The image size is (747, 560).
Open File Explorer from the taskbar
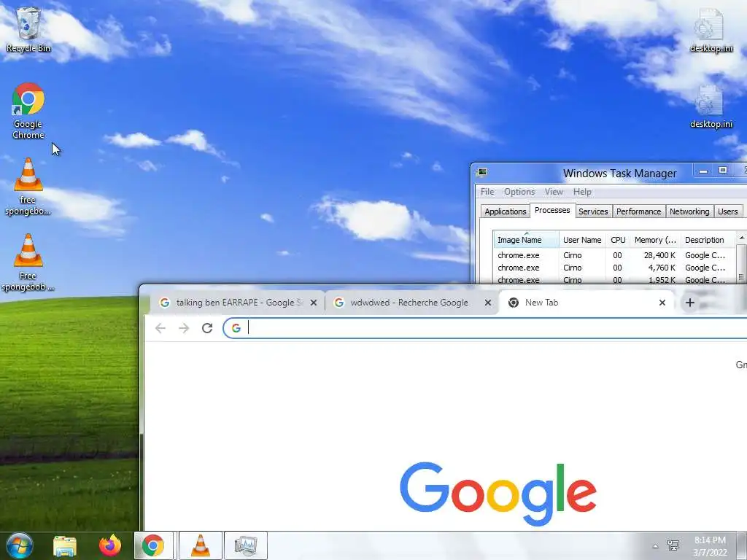(65, 545)
